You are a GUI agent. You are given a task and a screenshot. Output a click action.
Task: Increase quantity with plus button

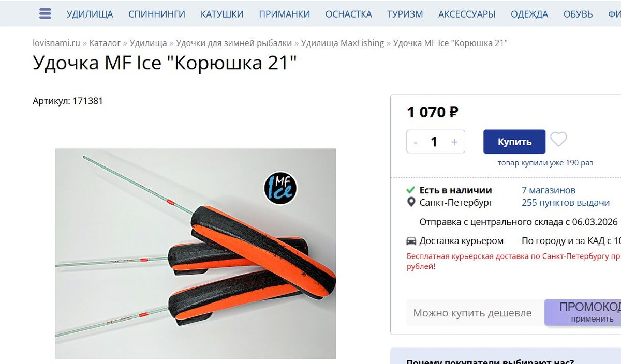tap(454, 142)
